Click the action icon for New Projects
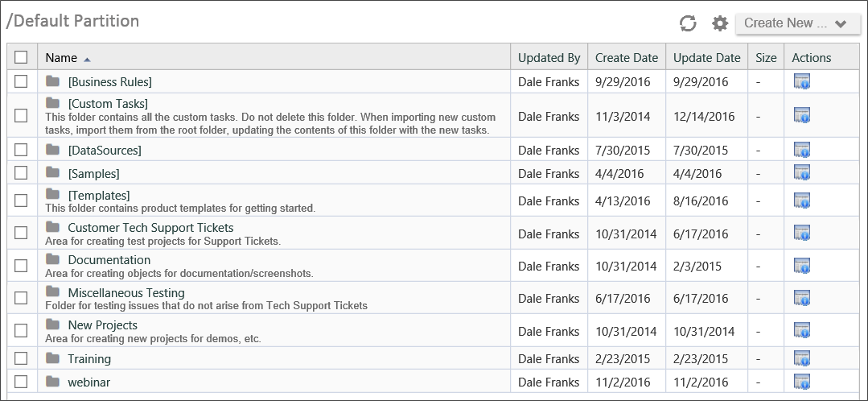This screenshot has width=868, height=401. [801, 330]
